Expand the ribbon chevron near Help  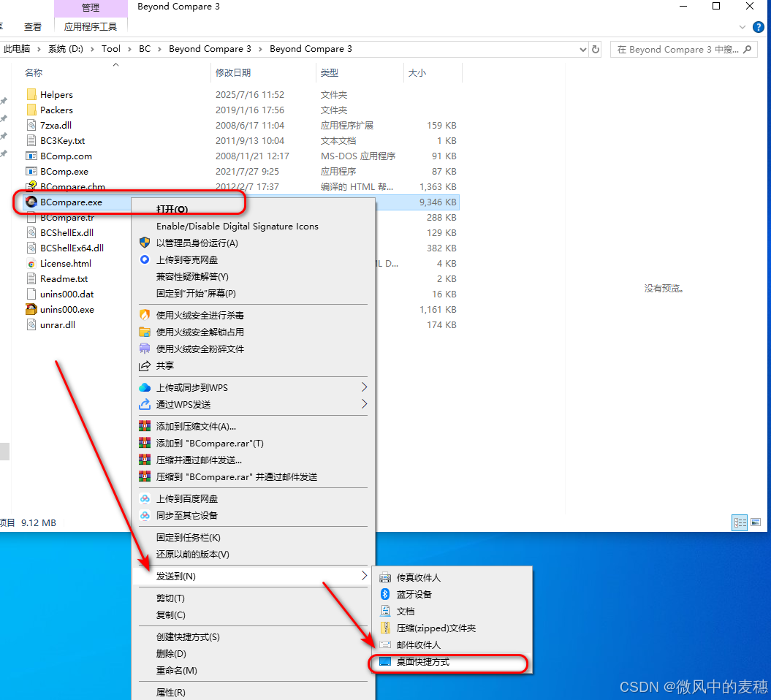coord(742,27)
